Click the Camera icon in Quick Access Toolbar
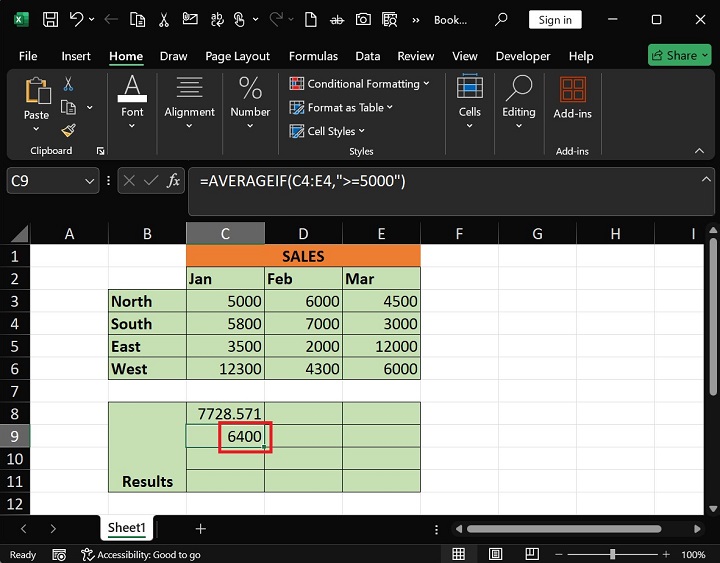The image size is (720, 563). pyautogui.click(x=363, y=19)
